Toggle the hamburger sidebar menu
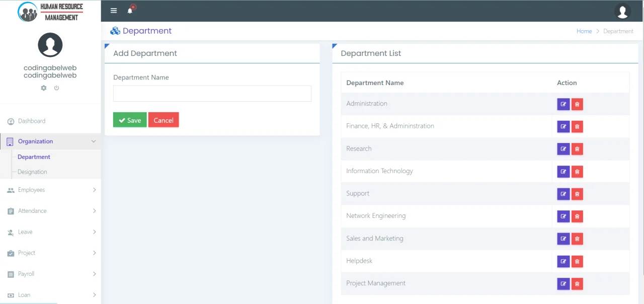This screenshot has height=304, width=644. point(114,11)
